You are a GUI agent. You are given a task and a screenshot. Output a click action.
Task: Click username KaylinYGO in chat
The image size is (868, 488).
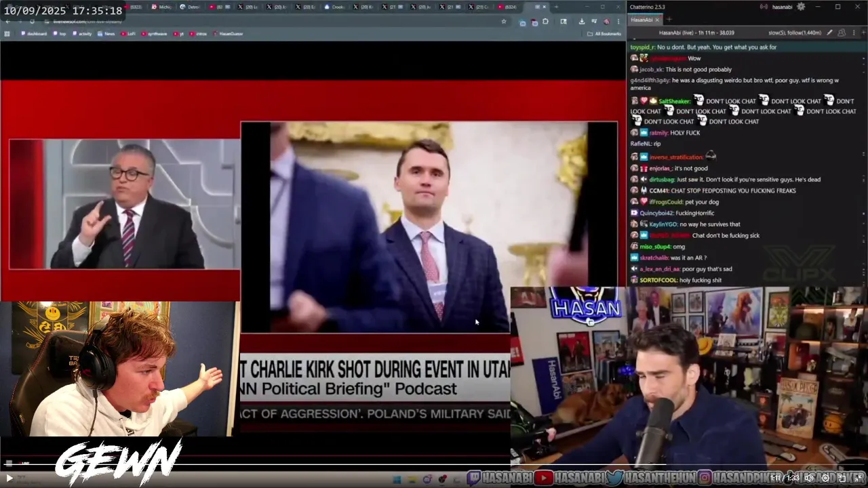(663, 224)
